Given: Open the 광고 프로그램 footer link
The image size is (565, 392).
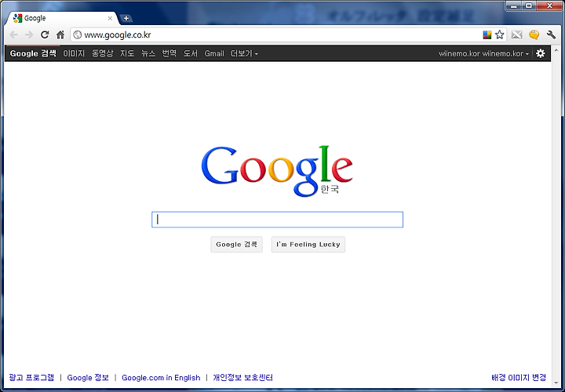Looking at the screenshot, I should click(31, 377).
